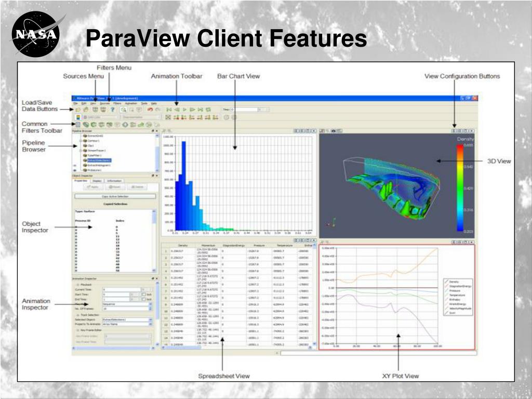This screenshot has width=532, height=399.
Task: Collapse the Track Selection section
Action: [x=78, y=315]
